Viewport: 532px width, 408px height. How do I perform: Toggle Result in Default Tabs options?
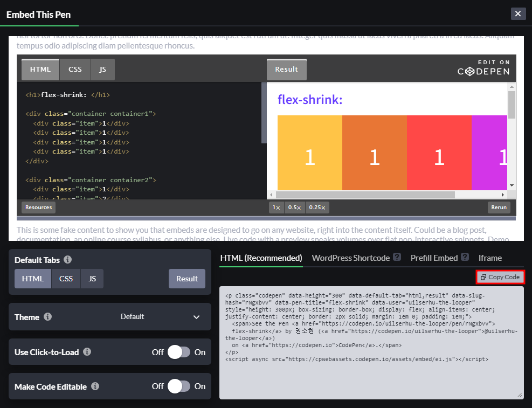click(187, 279)
